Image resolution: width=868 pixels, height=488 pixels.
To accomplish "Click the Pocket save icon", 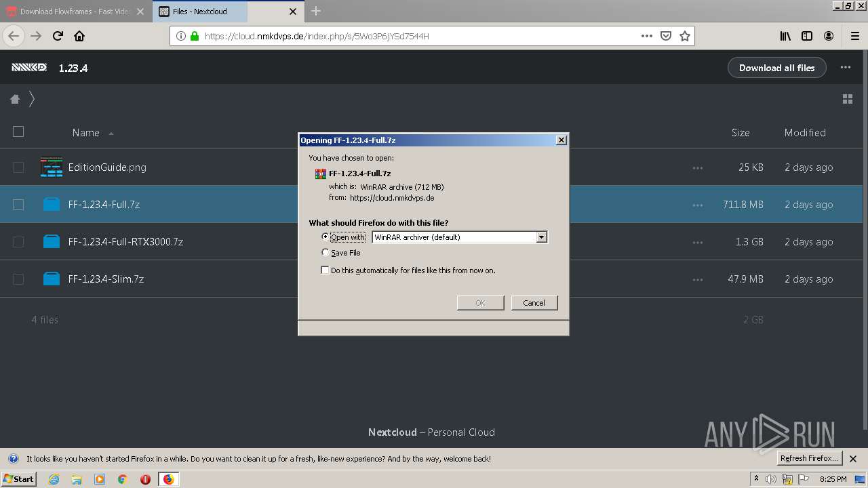I will [x=666, y=36].
